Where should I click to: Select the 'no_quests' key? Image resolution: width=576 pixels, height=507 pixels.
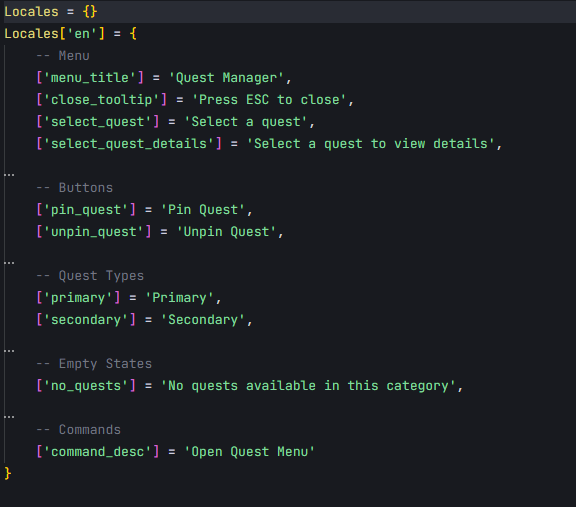[86, 386]
